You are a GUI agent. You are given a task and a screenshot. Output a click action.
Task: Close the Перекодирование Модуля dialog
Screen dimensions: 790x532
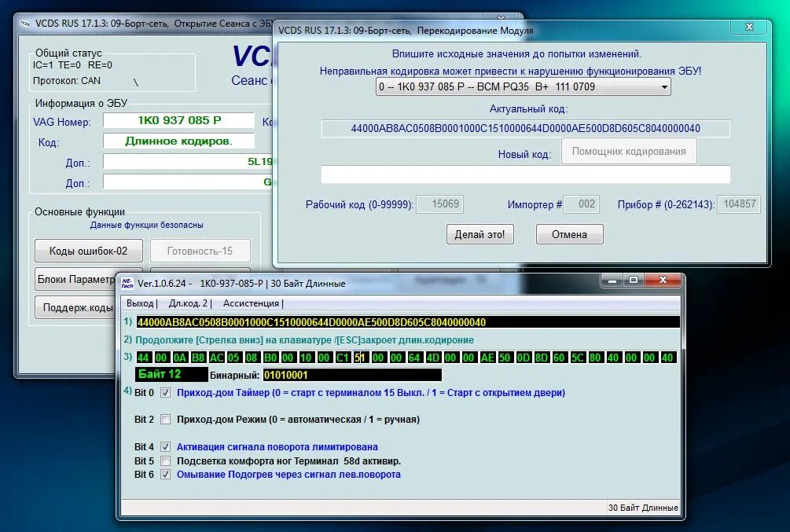[749, 28]
